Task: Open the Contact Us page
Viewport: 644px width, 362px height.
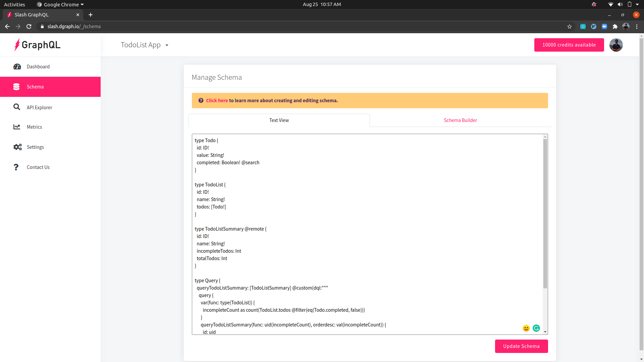Action: tap(50, 167)
